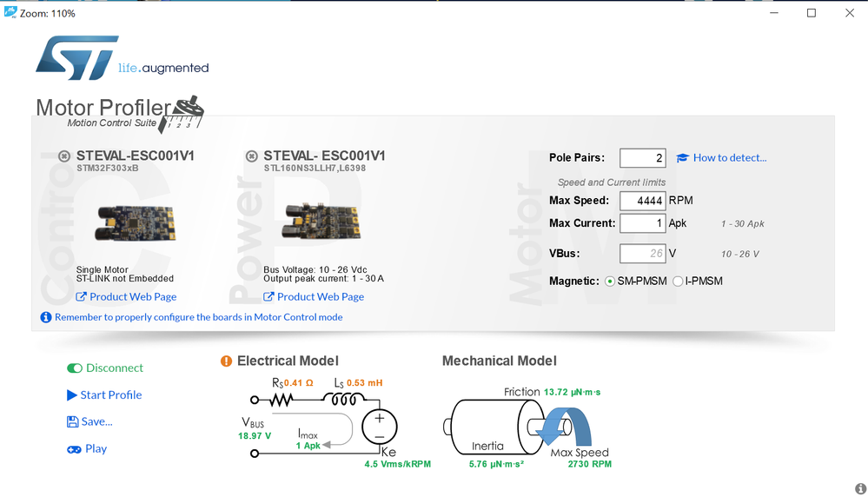Viewport: 868px width, 497px height.
Task: Click the Mechanical Model heading
Action: point(500,361)
